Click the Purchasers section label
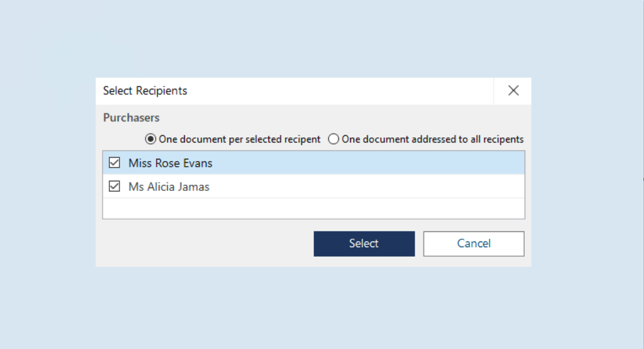 (131, 117)
